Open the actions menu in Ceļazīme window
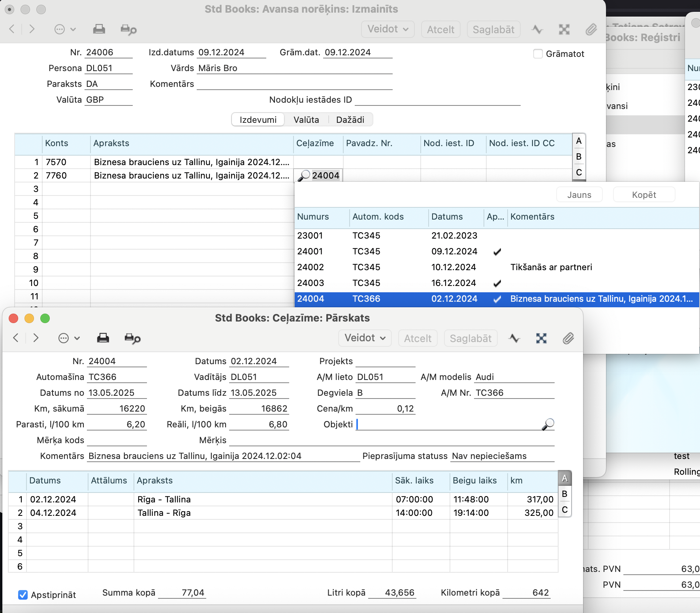This screenshot has width=700, height=613. pyautogui.click(x=69, y=338)
